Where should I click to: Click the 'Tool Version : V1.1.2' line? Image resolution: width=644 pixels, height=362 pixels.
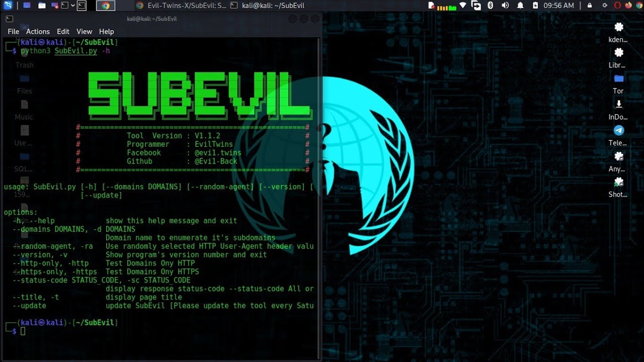174,136
